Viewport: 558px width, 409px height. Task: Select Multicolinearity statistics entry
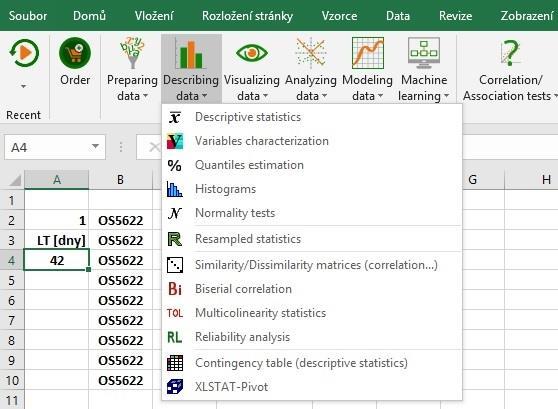pyautogui.click(x=312, y=313)
